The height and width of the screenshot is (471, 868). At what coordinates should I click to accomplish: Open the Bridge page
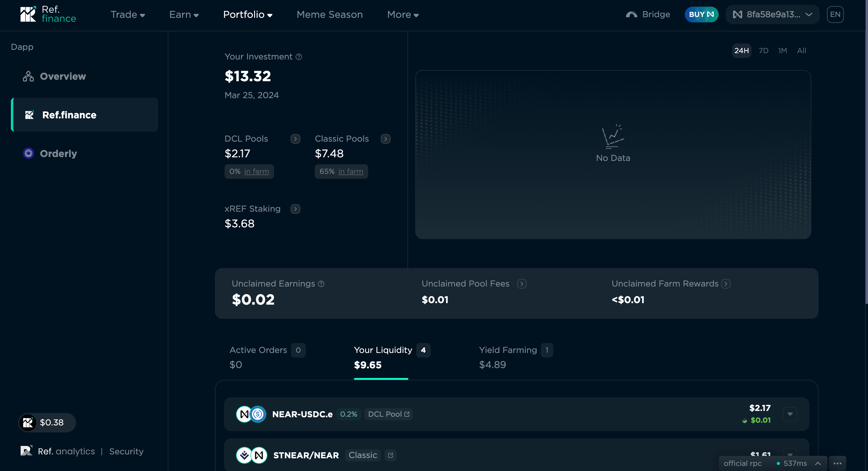click(x=648, y=14)
